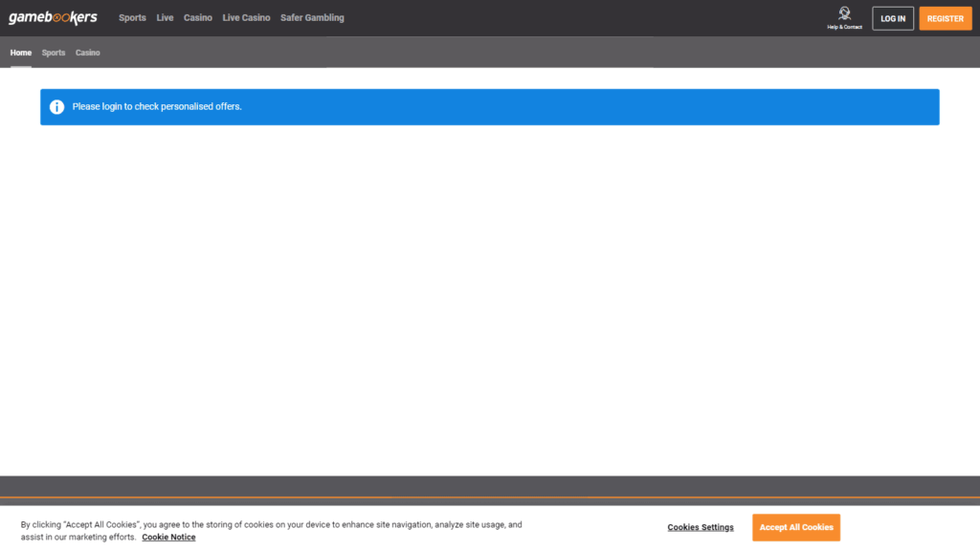Follow the Cookie Notice link
Viewport: 980px width, 551px height.
coord(168,538)
